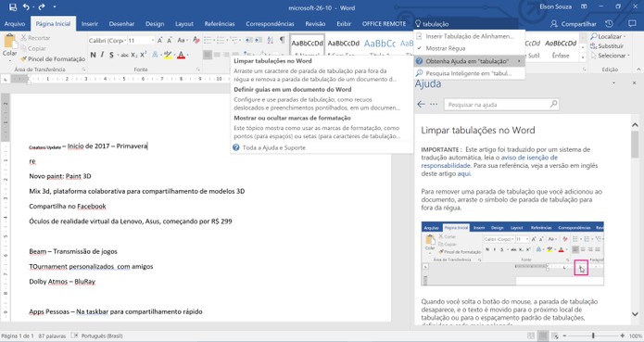Image resolution: width=644 pixels, height=342 pixels.
Task: Cut selection with Recortar
Action: point(36,38)
